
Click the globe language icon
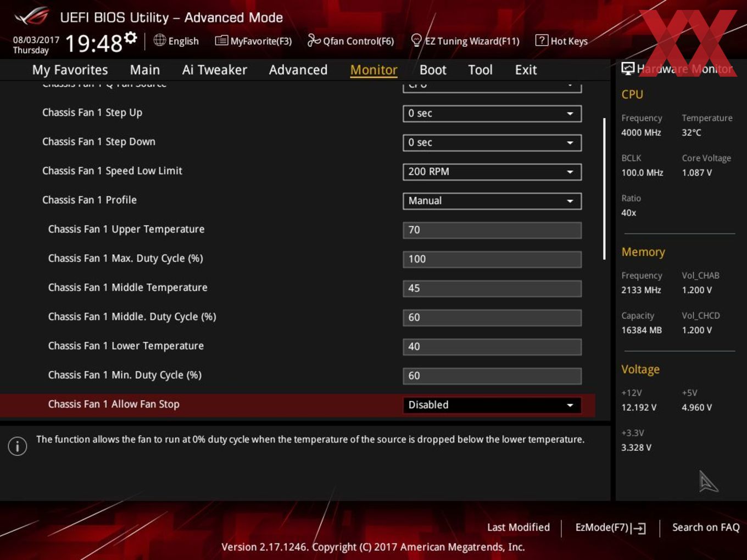[x=159, y=40]
